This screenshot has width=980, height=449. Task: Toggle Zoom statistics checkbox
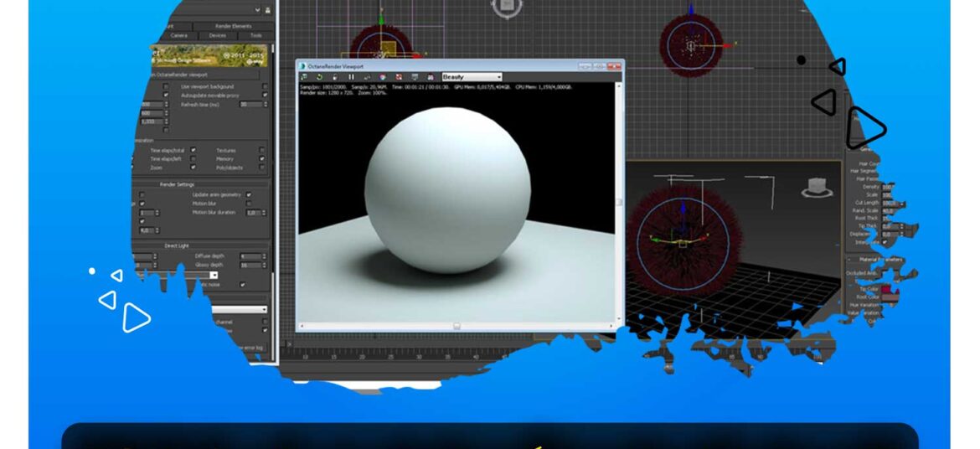193,168
